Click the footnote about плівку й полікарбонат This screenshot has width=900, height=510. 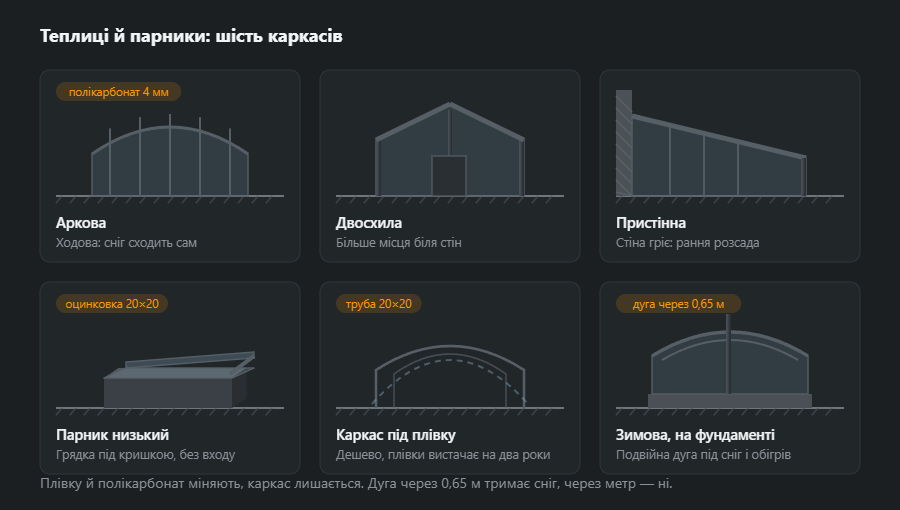pyautogui.click(x=356, y=484)
